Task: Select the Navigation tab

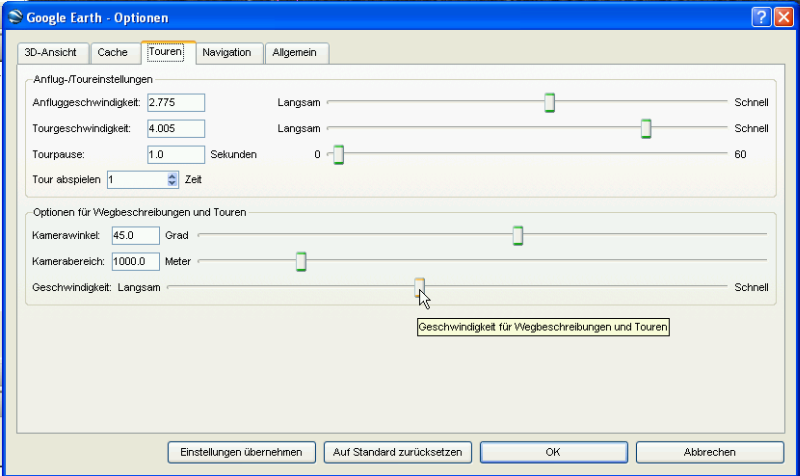Action: coord(228,52)
